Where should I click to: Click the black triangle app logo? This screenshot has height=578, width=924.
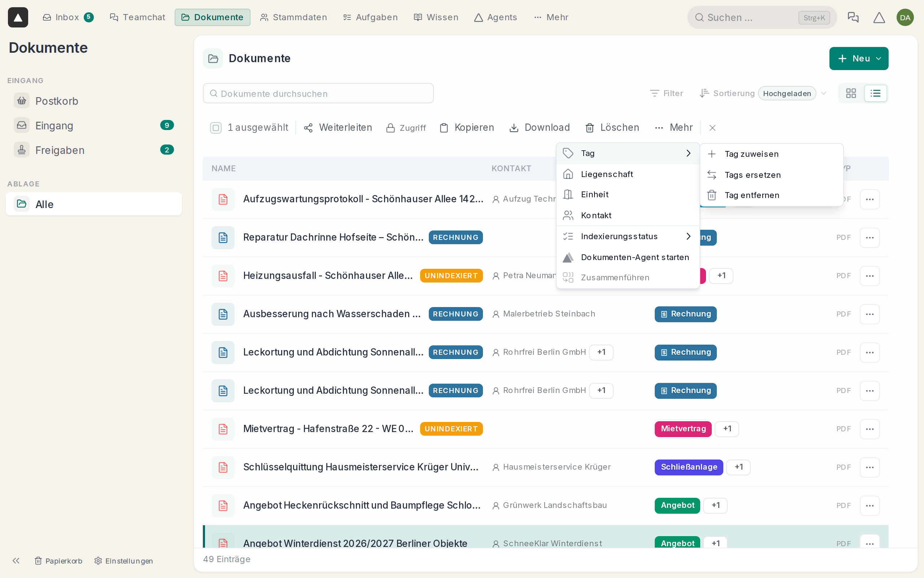point(18,17)
